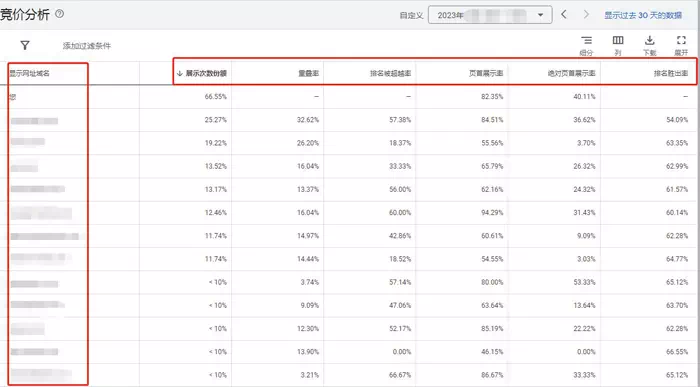This screenshot has width=700, height=387.
Task: Go to previous date range arrow
Action: click(564, 14)
